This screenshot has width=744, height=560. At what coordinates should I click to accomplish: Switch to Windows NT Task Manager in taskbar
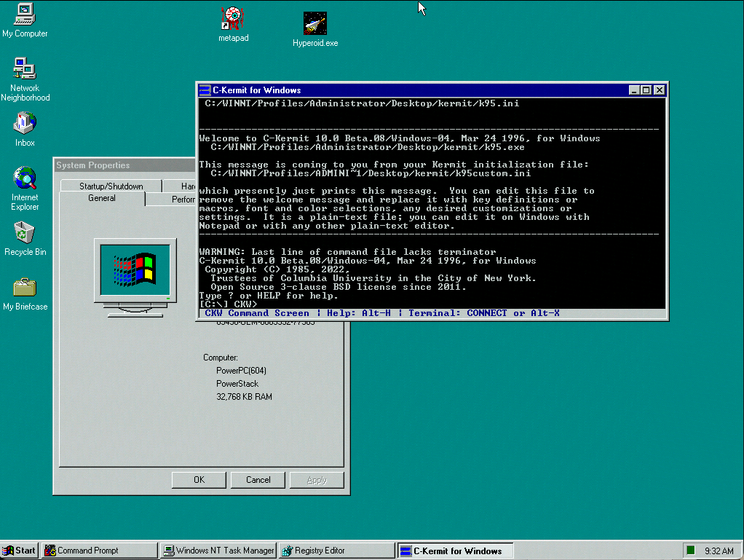[218, 551]
